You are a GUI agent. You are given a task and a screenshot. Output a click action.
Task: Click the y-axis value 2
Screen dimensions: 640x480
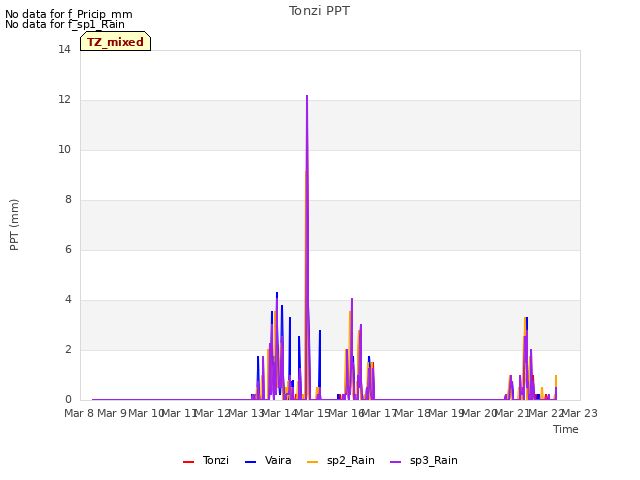(68, 350)
